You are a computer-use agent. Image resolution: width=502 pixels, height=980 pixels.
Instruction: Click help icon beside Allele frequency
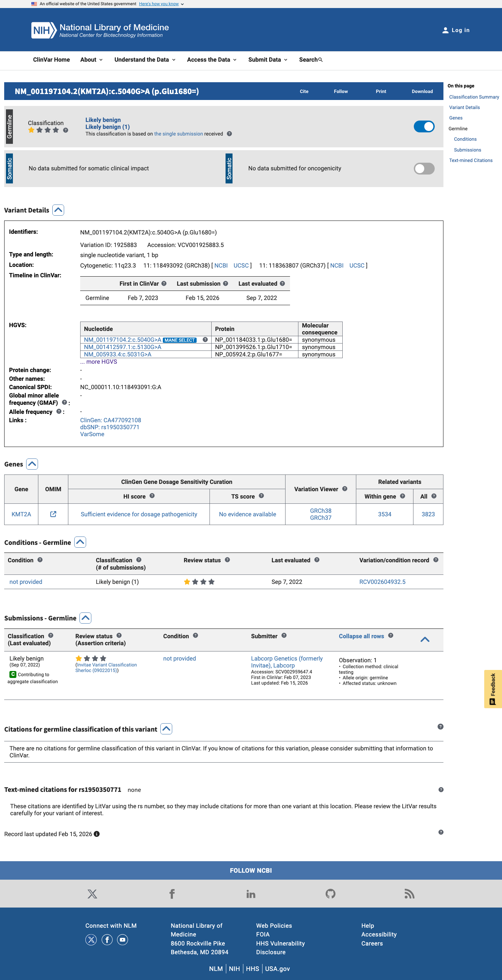point(59,412)
